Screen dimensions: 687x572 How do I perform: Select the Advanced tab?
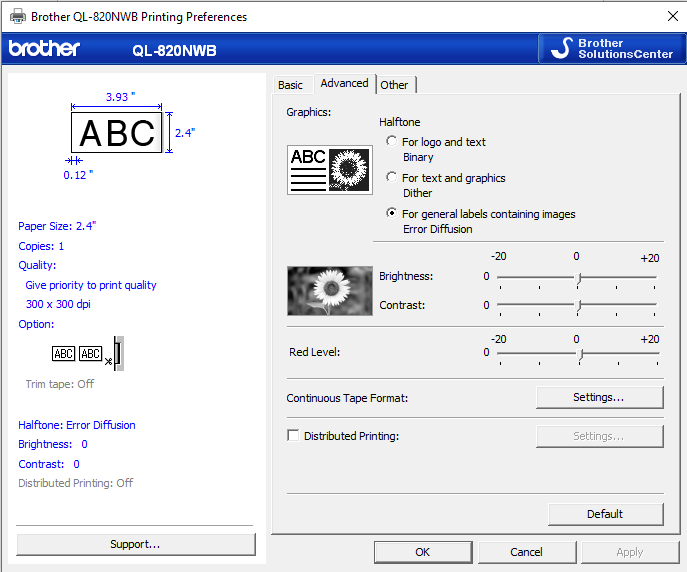click(x=344, y=83)
